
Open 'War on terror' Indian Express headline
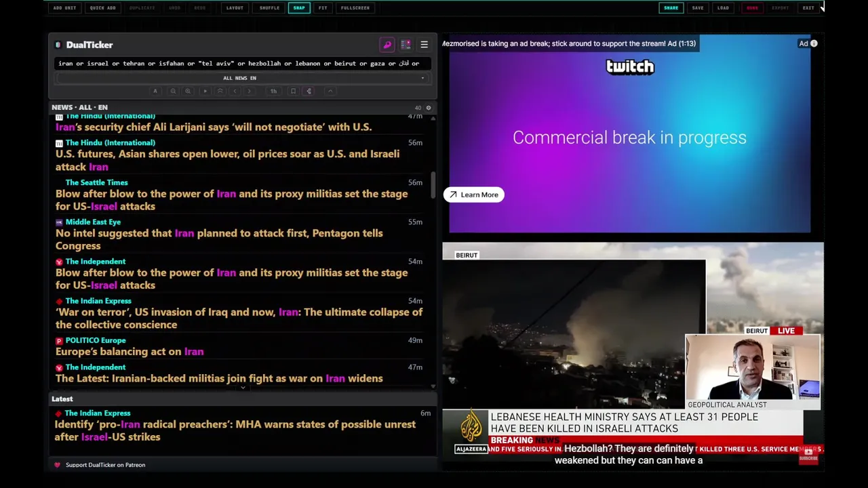click(239, 319)
